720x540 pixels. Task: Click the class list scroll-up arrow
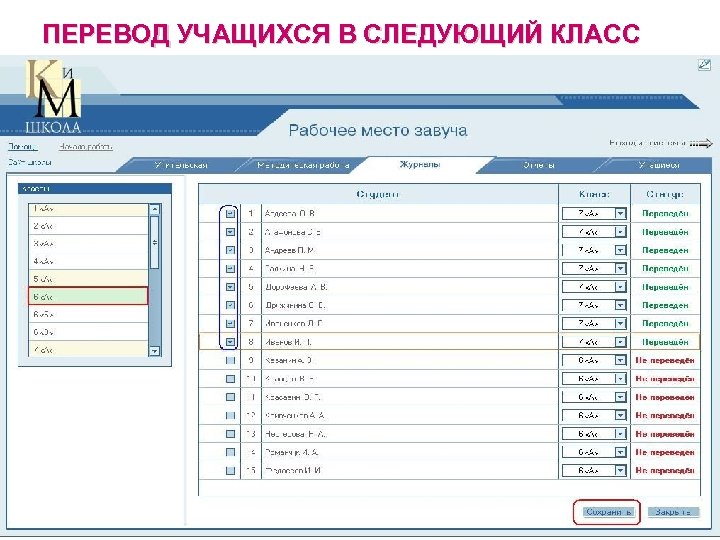(x=155, y=209)
